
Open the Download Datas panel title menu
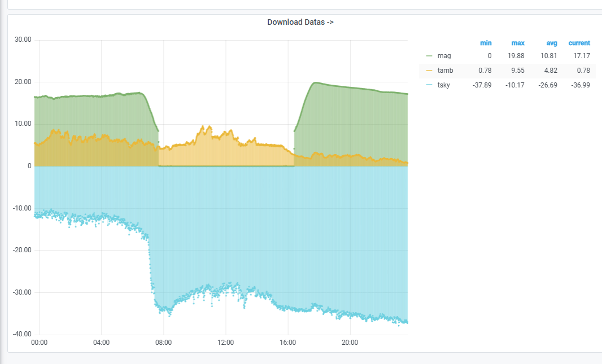[x=300, y=23]
